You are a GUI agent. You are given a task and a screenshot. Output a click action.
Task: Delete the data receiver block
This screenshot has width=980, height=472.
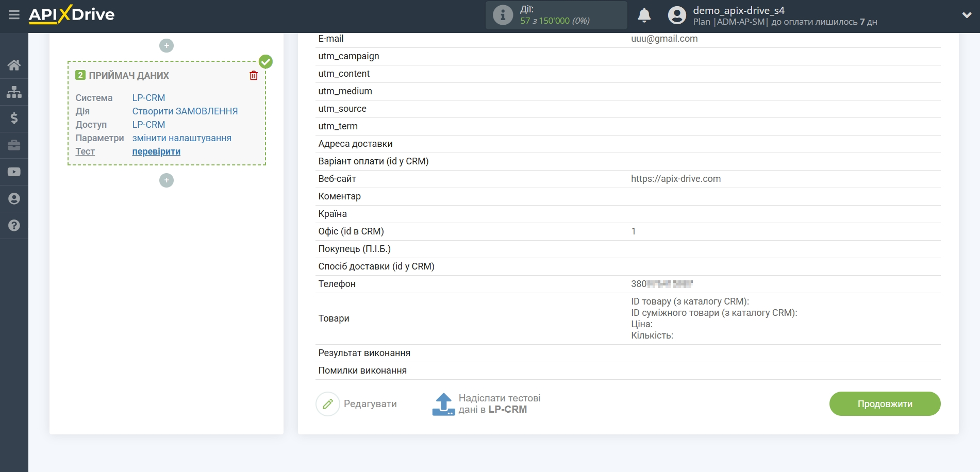254,75
